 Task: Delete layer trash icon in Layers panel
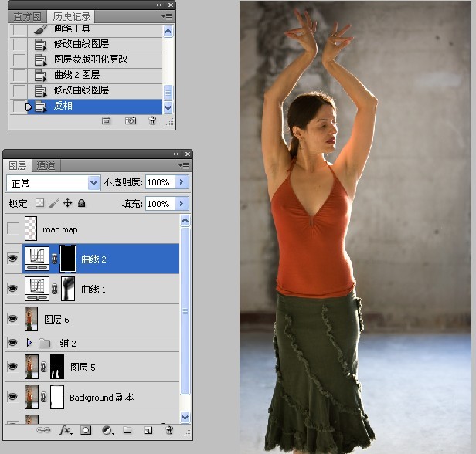click(x=169, y=430)
